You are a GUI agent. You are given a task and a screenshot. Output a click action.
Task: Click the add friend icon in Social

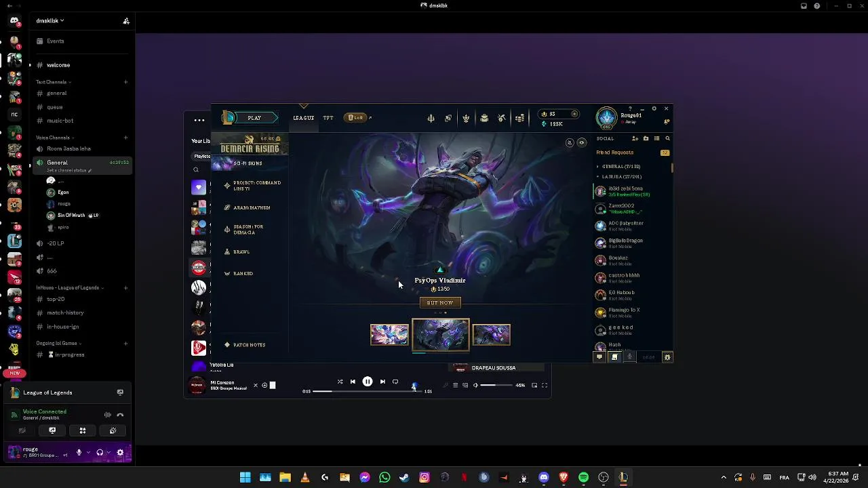coord(635,138)
